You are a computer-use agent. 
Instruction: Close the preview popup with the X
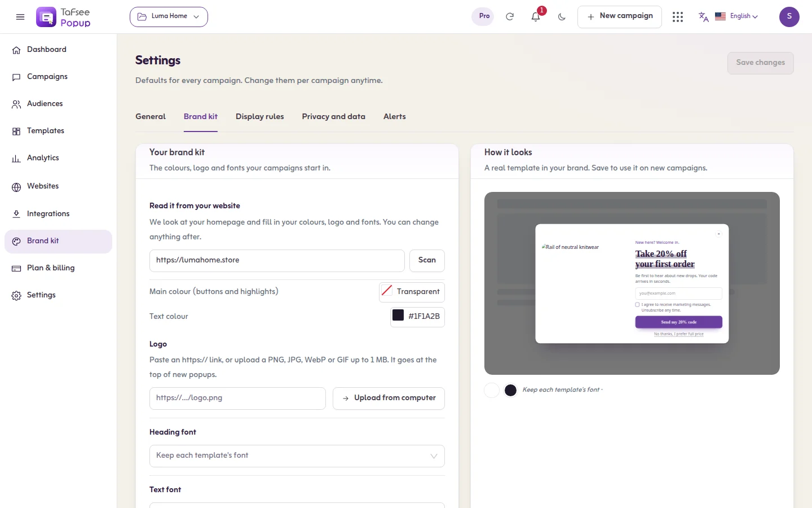[719, 234]
